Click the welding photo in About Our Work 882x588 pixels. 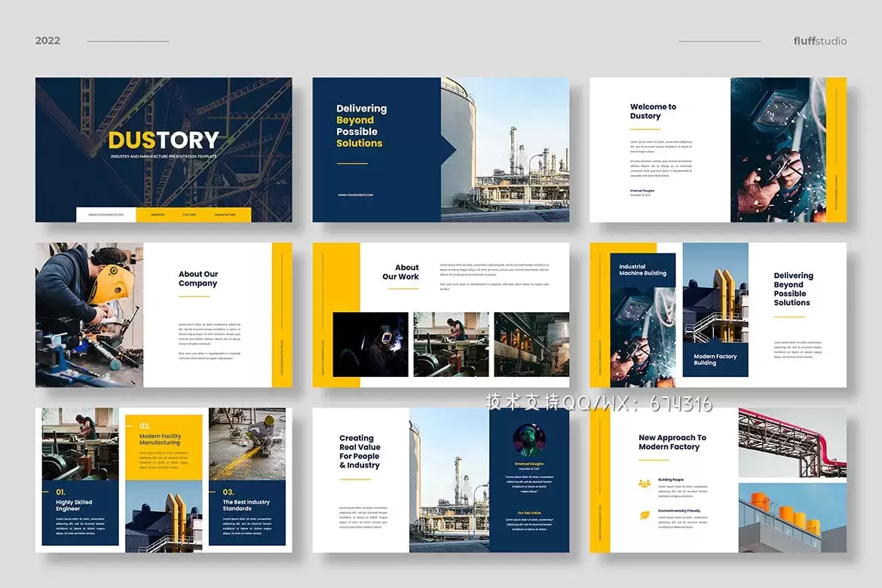coord(370,345)
